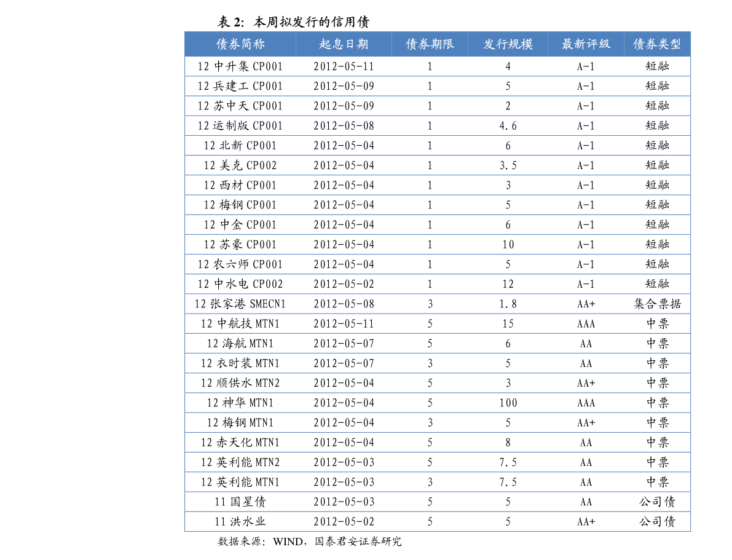This screenshot has height=560, width=732.
Task: Select bond name 12中升集CP001
Action: coord(240,66)
